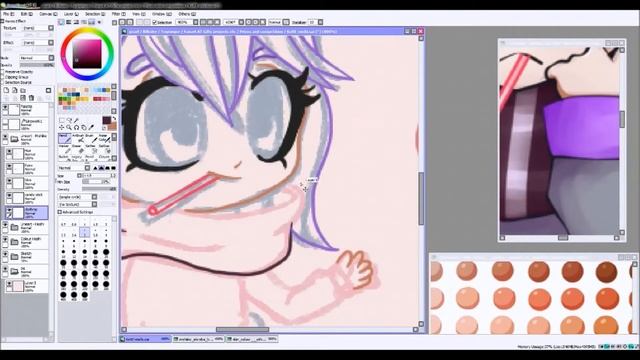
Task: Open the rotation angle dropdown
Action: (x=241, y=22)
